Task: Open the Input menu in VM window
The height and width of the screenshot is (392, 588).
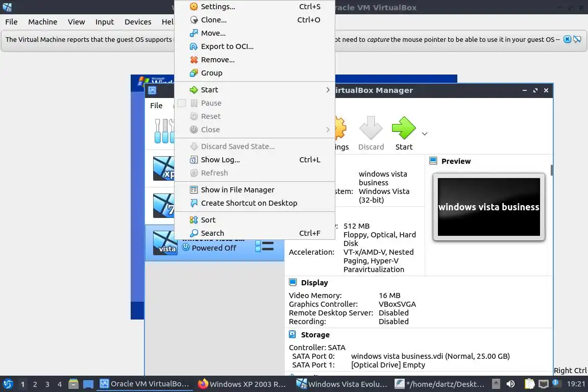Action: [105, 22]
